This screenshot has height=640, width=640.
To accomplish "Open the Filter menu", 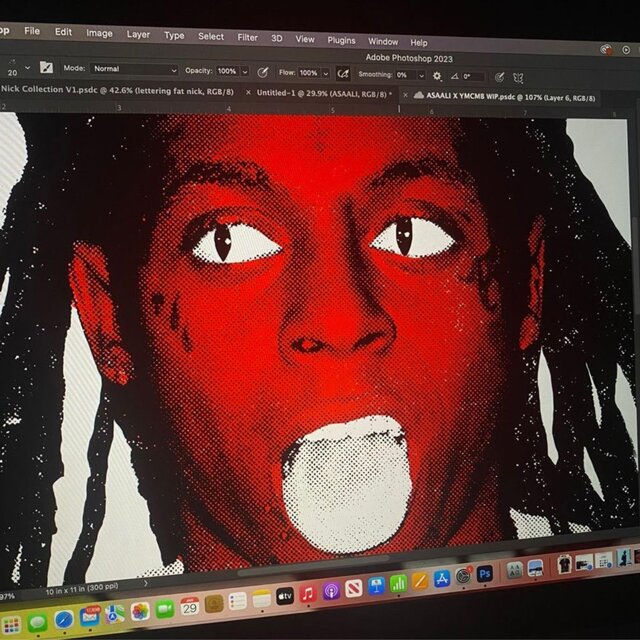I will 247,38.
